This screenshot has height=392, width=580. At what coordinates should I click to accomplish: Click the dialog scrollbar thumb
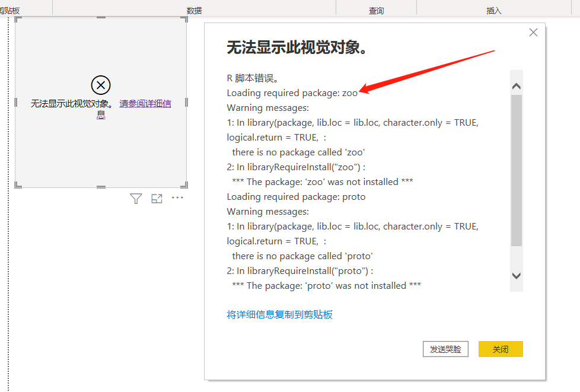coord(517,170)
